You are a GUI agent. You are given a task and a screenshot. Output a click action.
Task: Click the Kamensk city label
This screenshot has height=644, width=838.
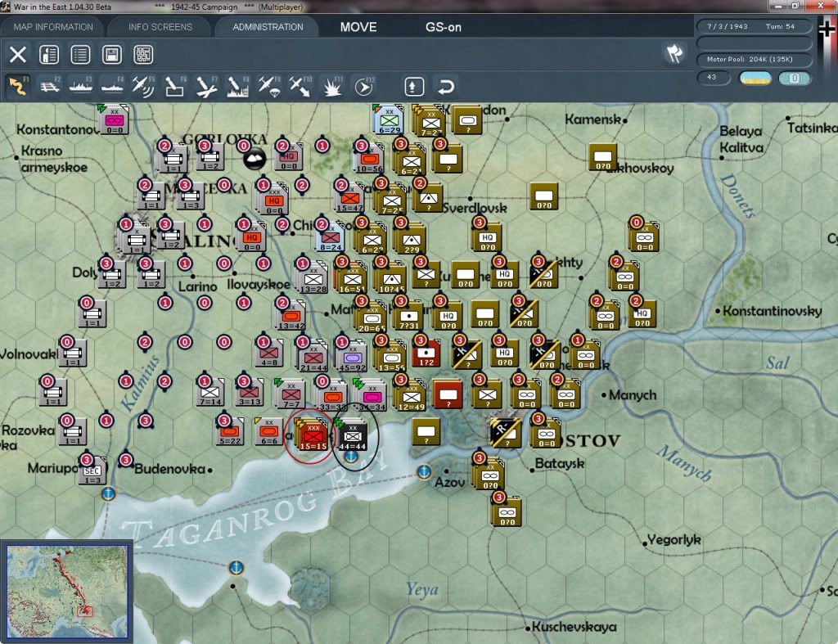point(592,119)
